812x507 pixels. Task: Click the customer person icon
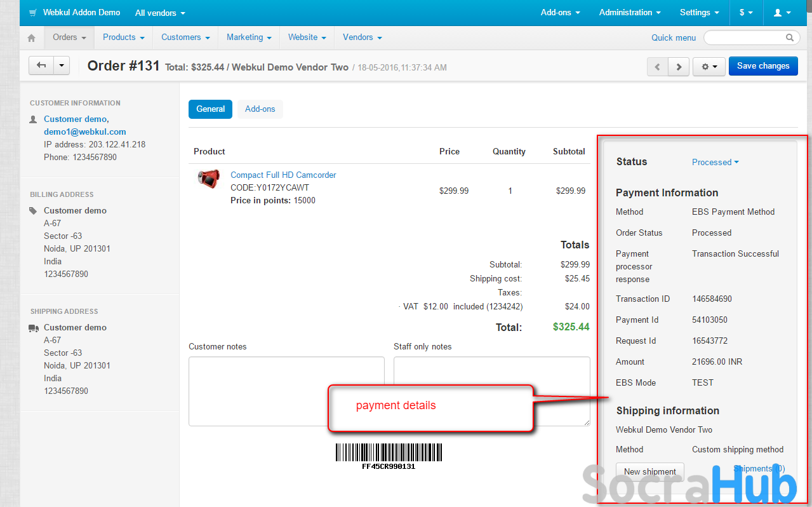click(x=34, y=119)
